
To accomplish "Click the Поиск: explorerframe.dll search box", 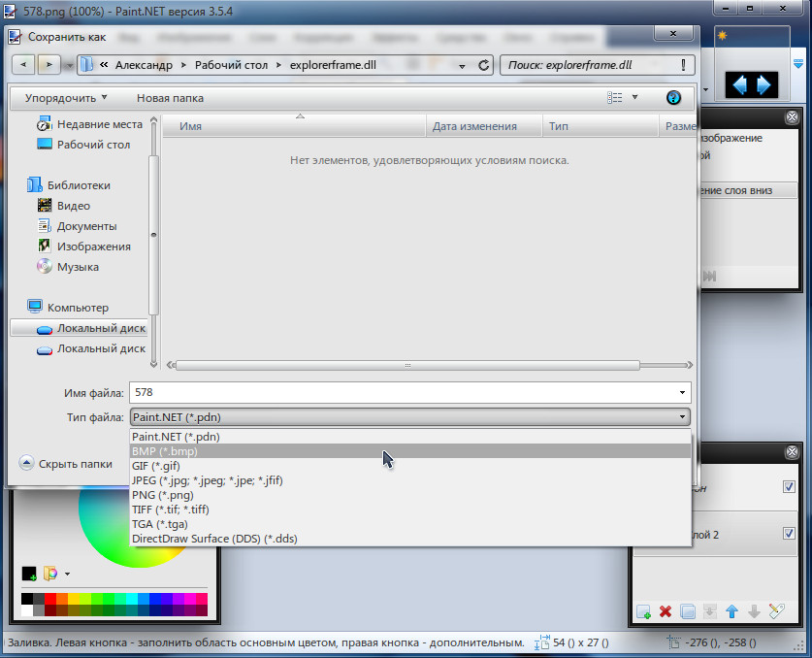I will 597,65.
